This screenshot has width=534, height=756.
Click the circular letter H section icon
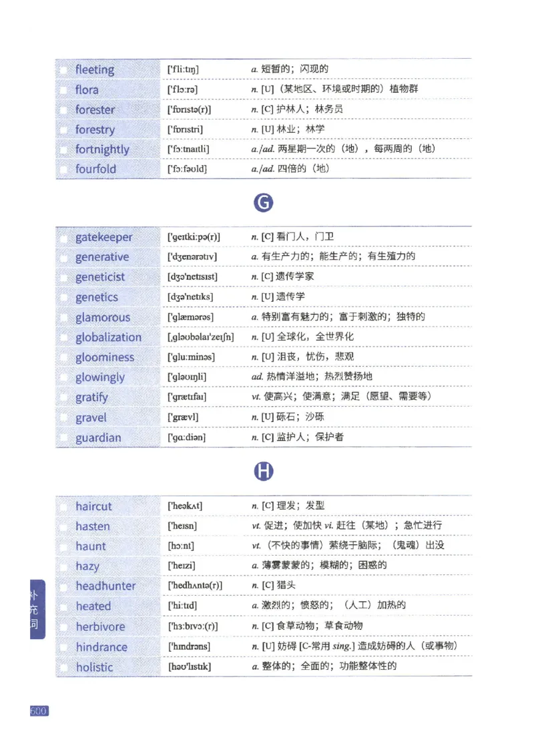[263, 471]
